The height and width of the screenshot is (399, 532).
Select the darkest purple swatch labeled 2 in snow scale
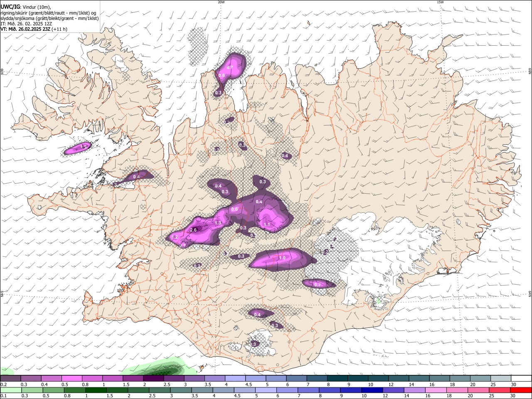point(153,379)
